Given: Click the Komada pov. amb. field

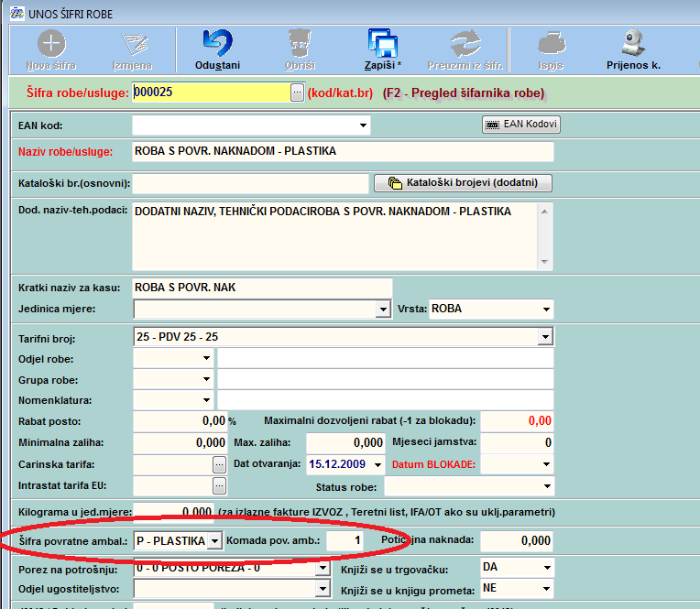Looking at the screenshot, I should [x=345, y=540].
